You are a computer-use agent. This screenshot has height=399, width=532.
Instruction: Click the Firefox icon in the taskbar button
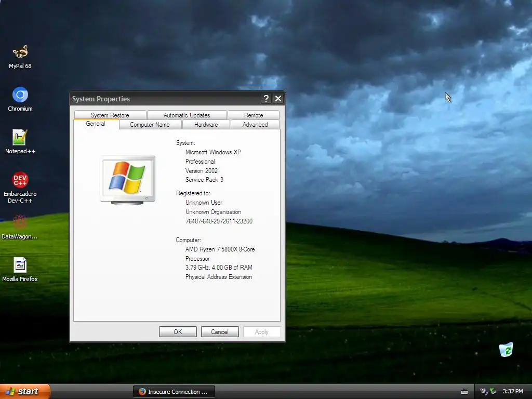(142, 392)
